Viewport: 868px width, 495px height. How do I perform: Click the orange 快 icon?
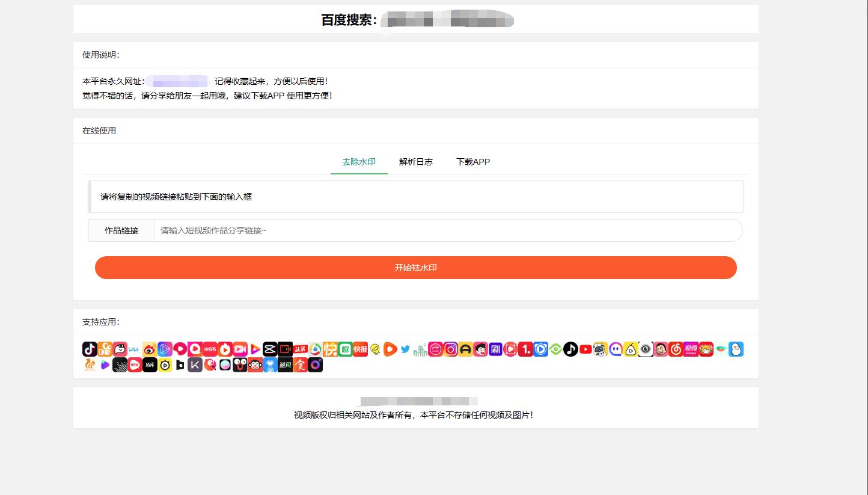[x=330, y=349]
